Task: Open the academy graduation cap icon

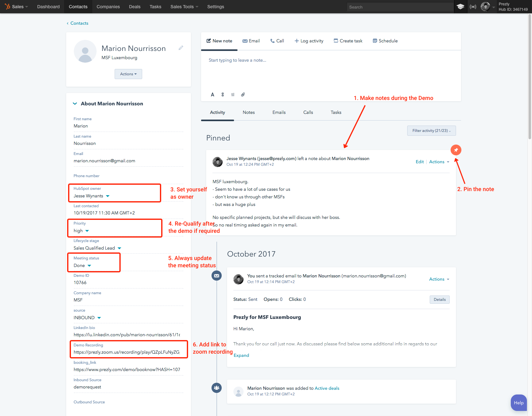Action: click(460, 7)
